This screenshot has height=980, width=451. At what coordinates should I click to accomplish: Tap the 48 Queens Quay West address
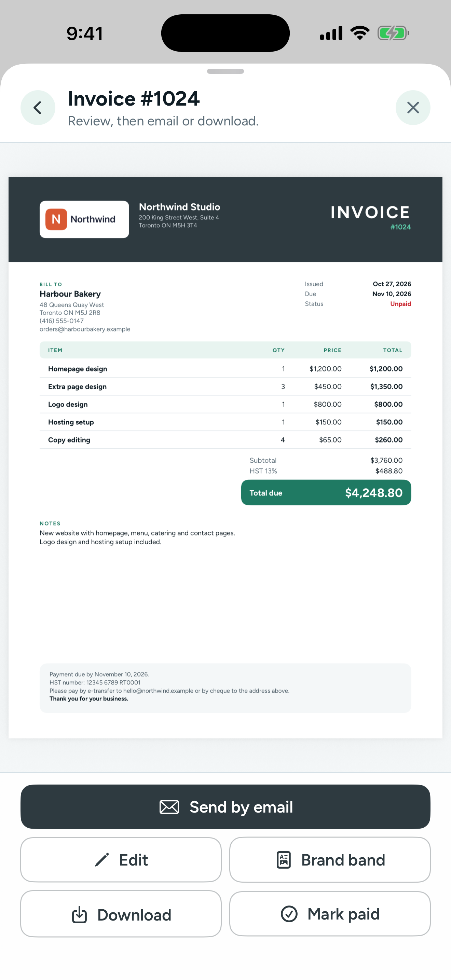72,305
